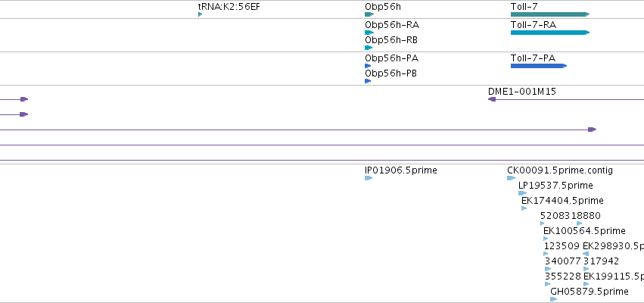Open the Obp56h-RA label link
This screenshot has height=303, width=644.
coord(392,25)
